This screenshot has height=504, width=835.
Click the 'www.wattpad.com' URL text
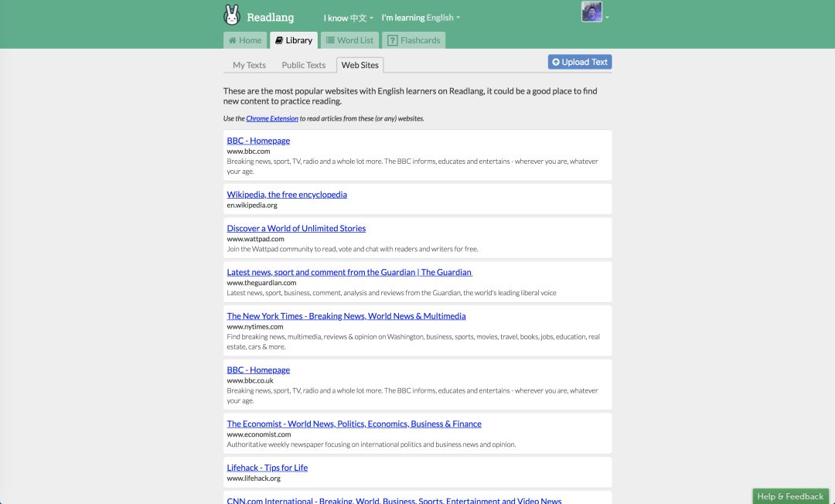pos(256,239)
